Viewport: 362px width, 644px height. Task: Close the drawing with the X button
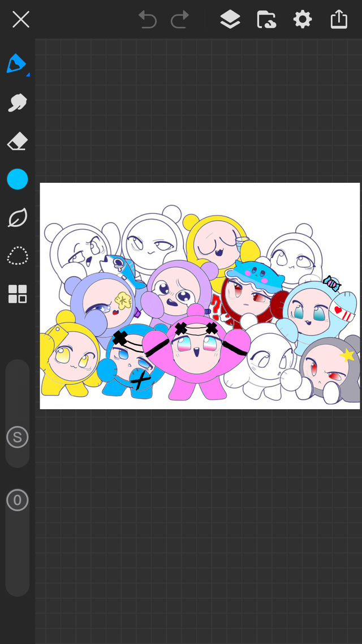[x=21, y=20]
